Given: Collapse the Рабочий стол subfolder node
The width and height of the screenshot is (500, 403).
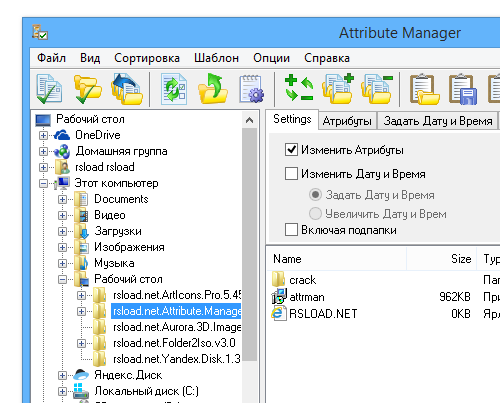Looking at the screenshot, I should click(x=62, y=279).
